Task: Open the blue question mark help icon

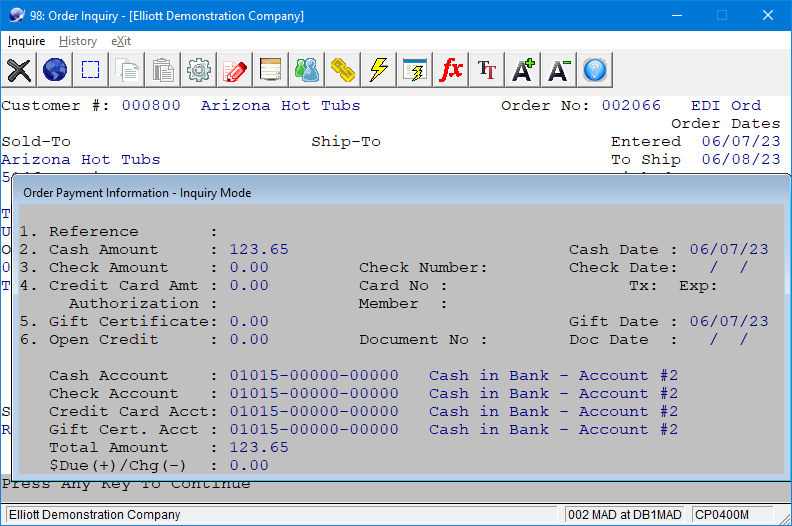Action: (595, 70)
